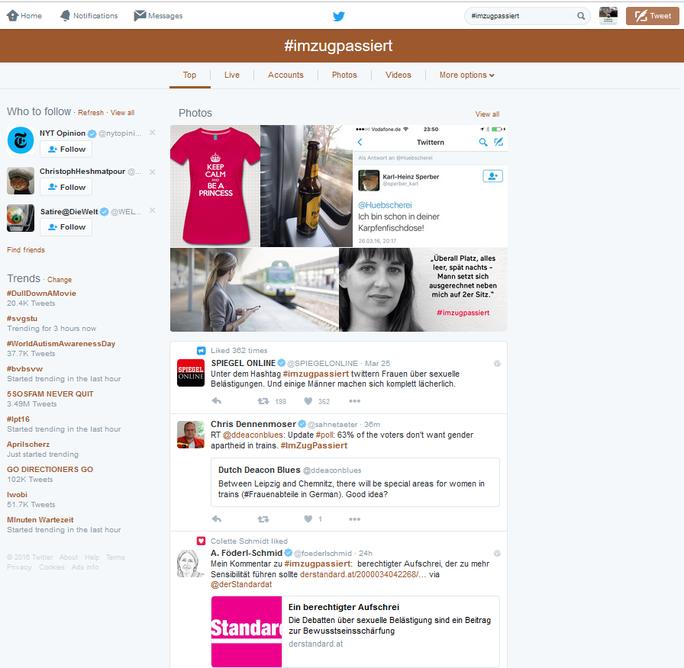Switch to the Accounts tab

click(x=285, y=75)
